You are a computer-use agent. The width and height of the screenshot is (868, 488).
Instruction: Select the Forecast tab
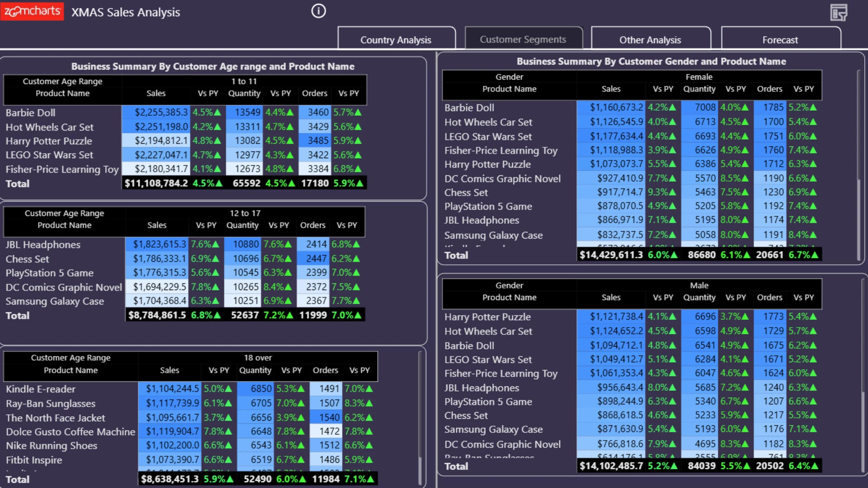pos(780,40)
